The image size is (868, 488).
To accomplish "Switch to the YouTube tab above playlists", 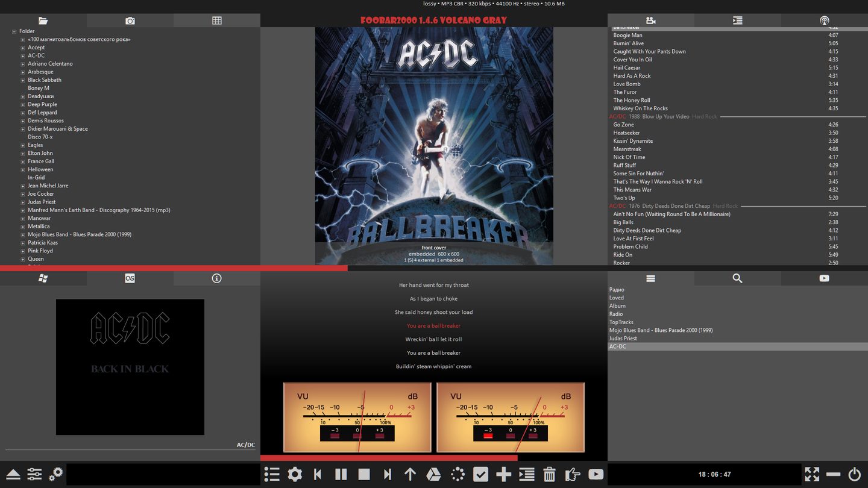I will [x=824, y=278].
